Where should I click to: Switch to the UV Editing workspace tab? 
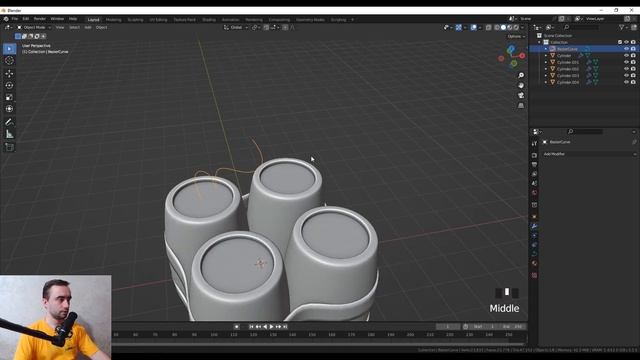click(x=158, y=20)
